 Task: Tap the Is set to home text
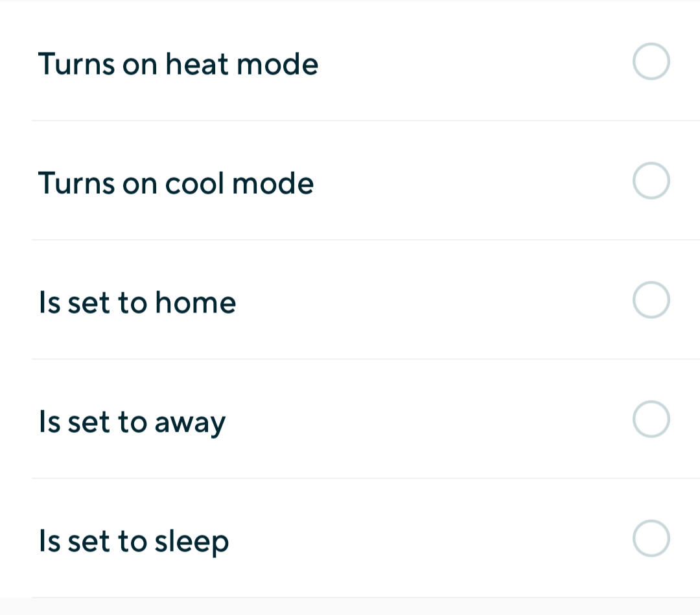(x=137, y=302)
